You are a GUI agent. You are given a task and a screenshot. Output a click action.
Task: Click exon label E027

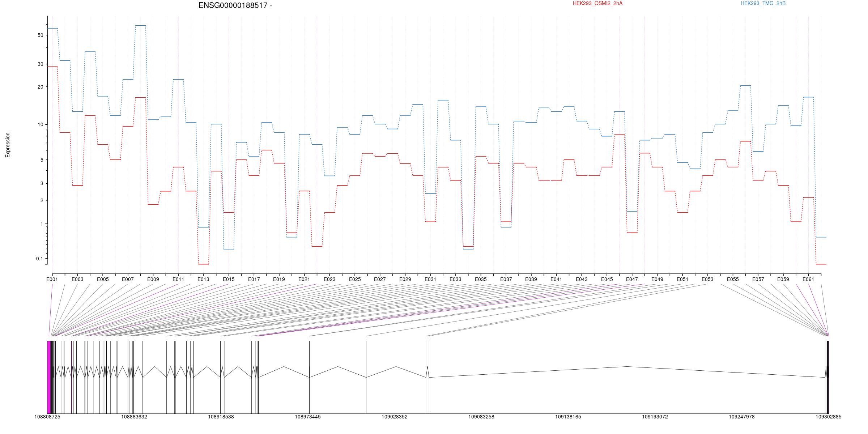pyautogui.click(x=380, y=279)
